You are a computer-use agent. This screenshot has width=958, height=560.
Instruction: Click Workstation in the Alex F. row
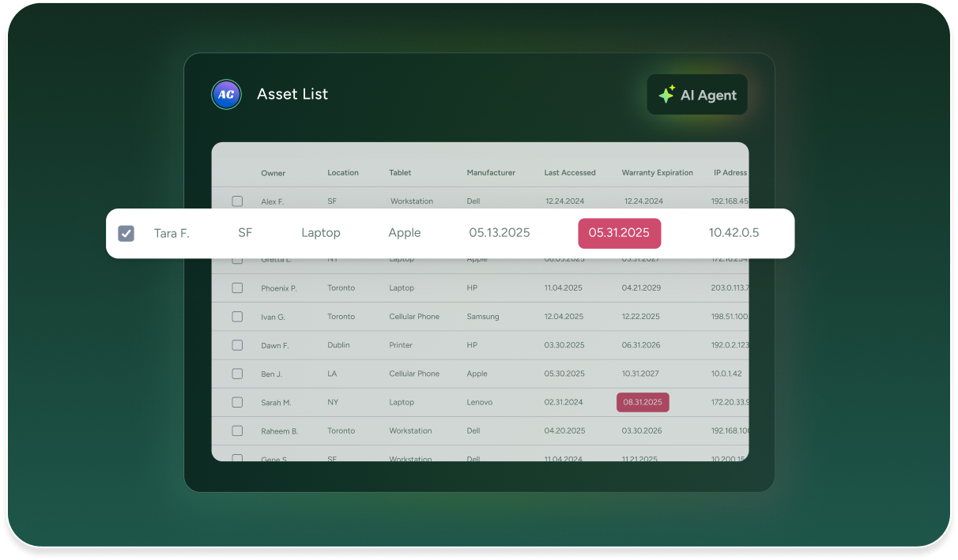[412, 201]
